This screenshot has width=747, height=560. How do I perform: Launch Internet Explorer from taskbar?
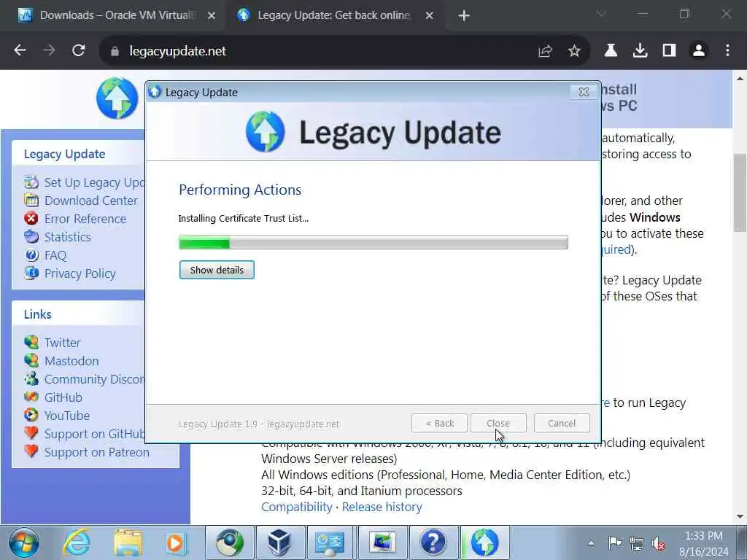(77, 542)
